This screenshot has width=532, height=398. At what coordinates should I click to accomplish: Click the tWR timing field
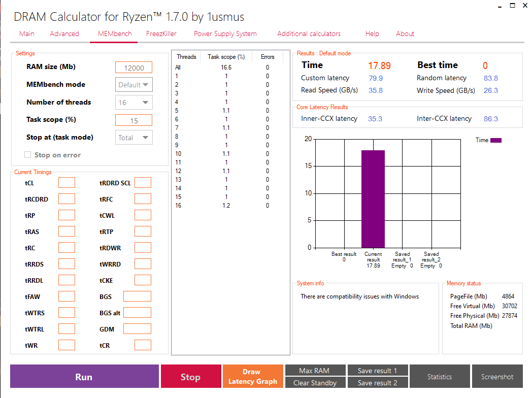point(66,345)
